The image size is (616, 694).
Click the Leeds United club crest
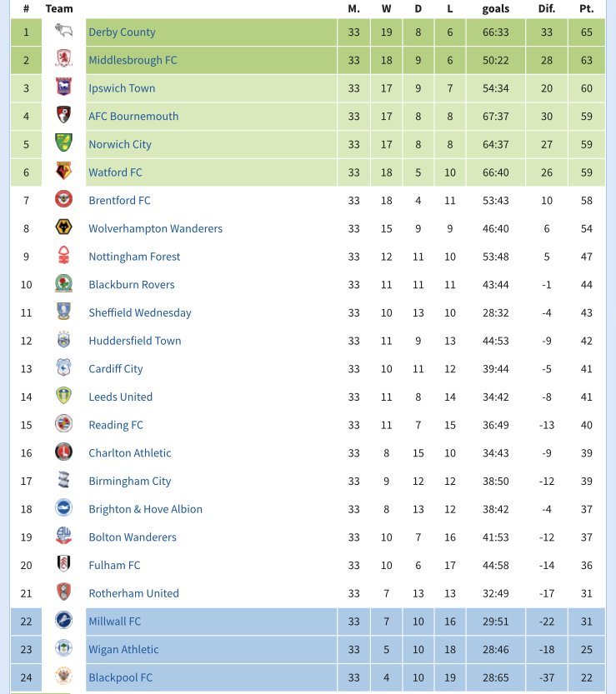pyautogui.click(x=63, y=397)
